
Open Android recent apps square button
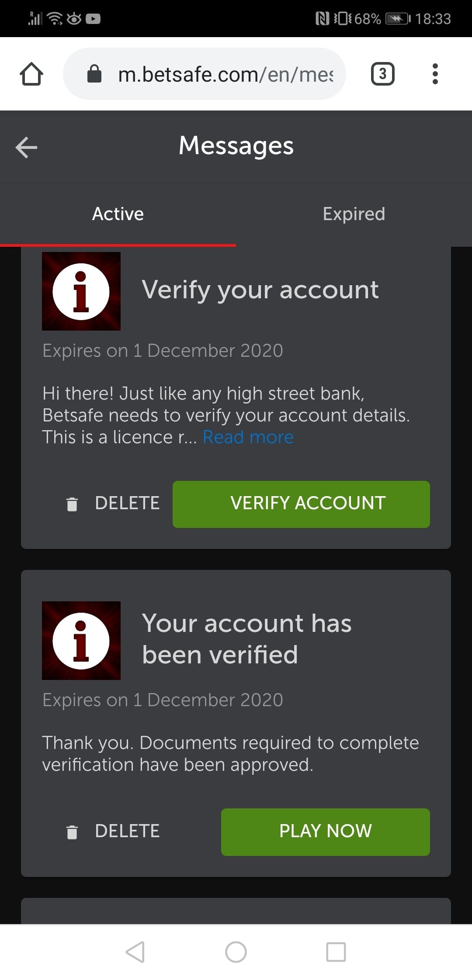click(336, 952)
